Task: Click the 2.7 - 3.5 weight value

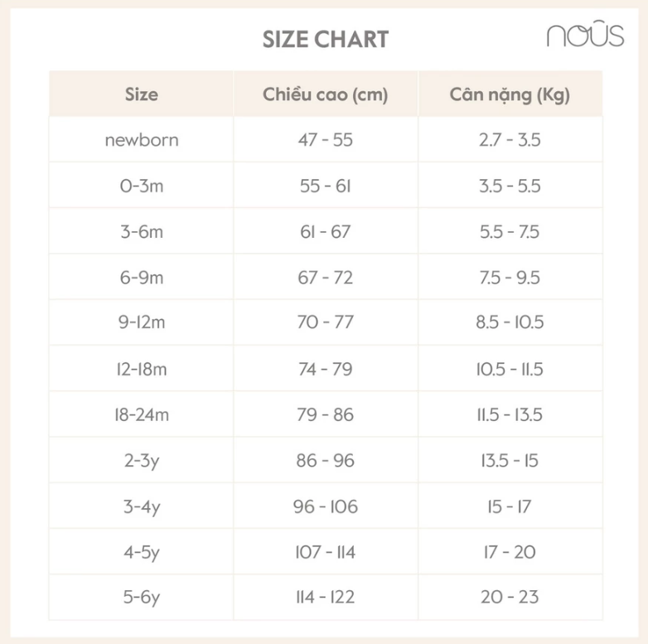Action: [x=510, y=140]
